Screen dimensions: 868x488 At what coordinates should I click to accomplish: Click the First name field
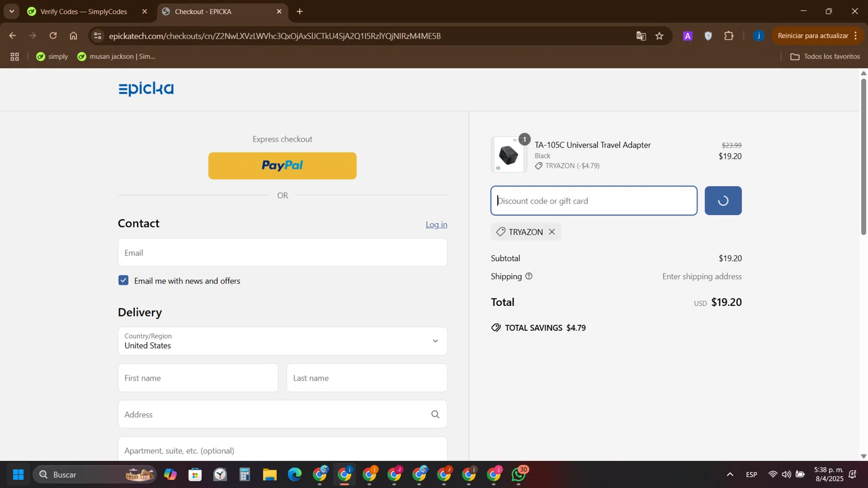[198, 378]
